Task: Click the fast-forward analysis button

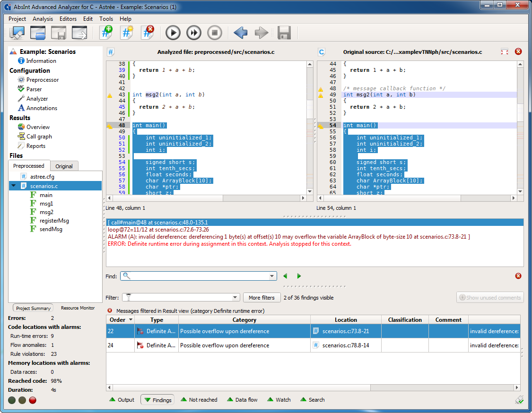Action: [194, 33]
